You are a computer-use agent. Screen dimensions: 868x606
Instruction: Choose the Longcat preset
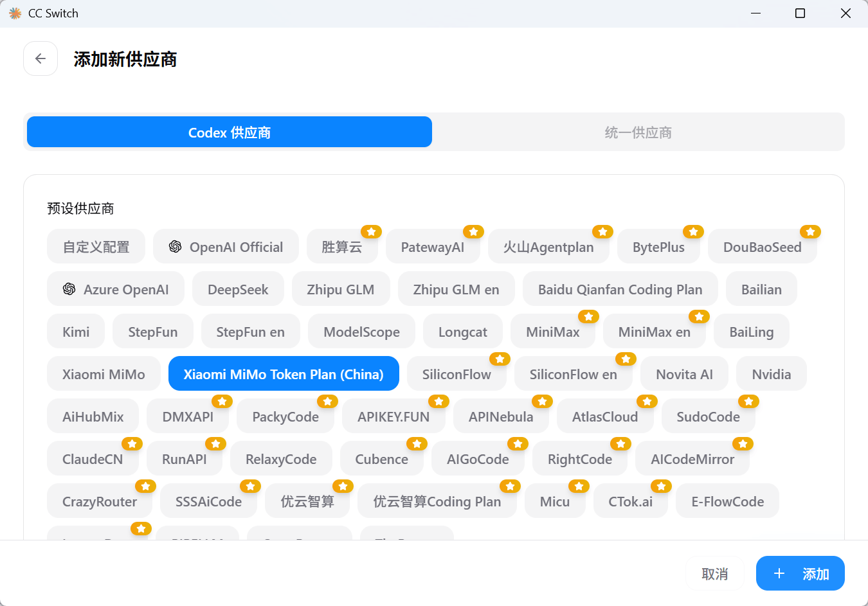[463, 332]
